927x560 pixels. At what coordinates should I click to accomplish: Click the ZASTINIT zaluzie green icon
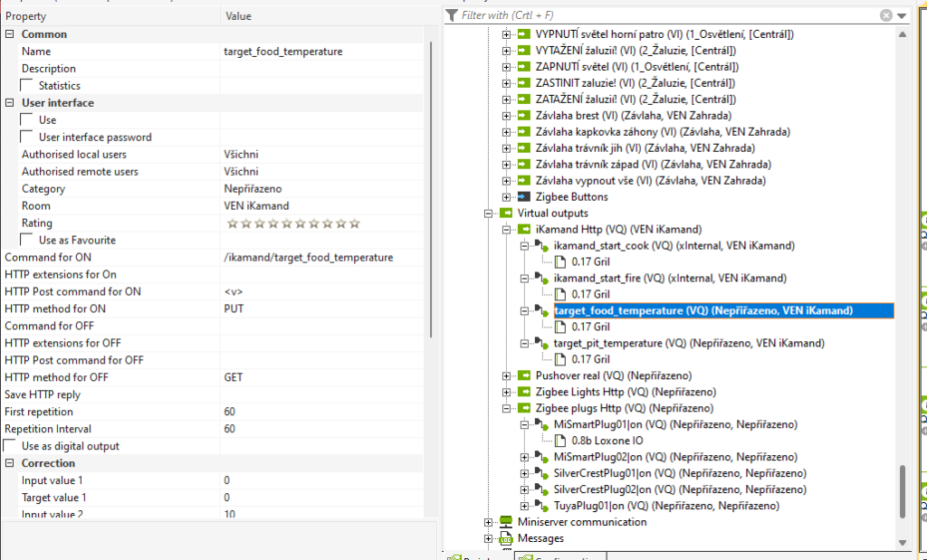(524, 83)
